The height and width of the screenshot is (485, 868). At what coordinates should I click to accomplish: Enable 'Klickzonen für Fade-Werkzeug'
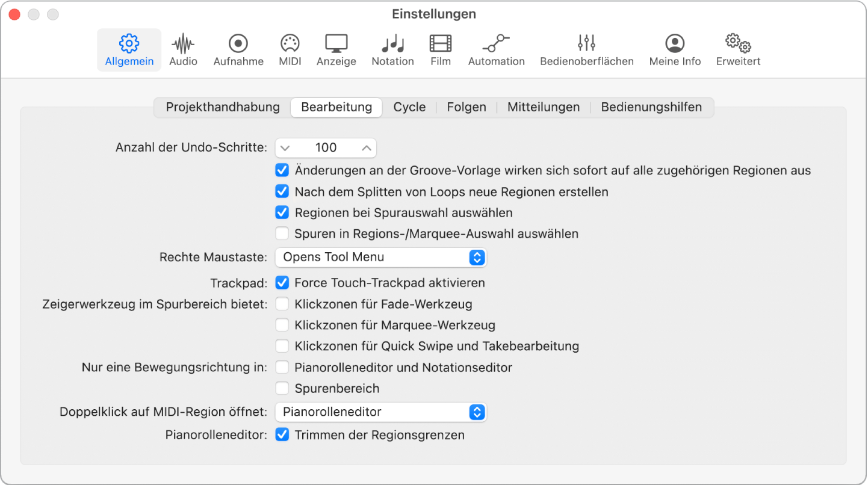click(282, 304)
